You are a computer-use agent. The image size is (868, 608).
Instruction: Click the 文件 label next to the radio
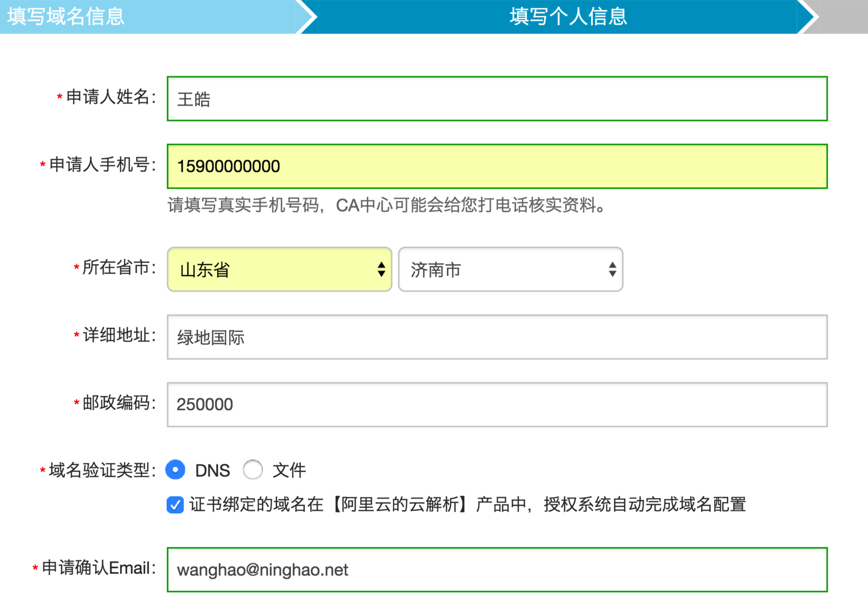289,470
